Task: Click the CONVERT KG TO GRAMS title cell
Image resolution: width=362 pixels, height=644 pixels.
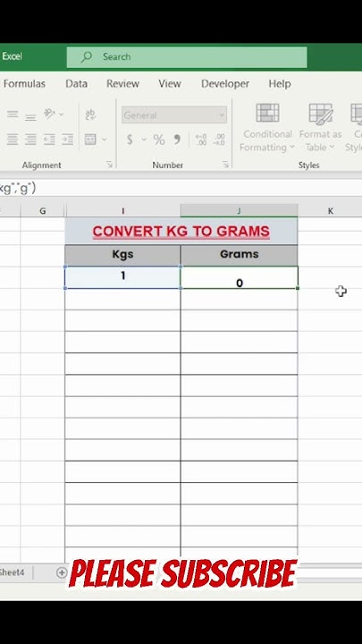Action: 181,232
